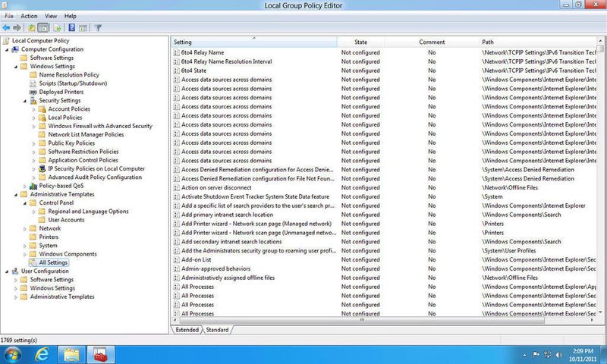Go back using the blue back arrow
Screen dimensions: 607x364
tap(6, 28)
